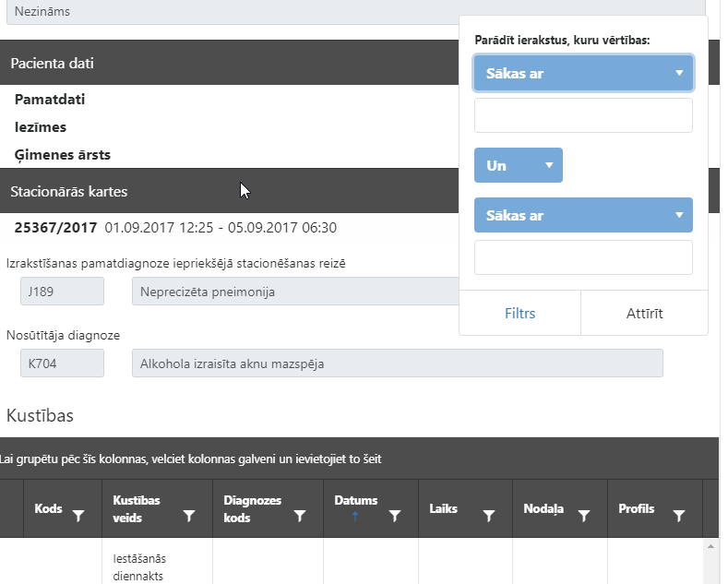The height and width of the screenshot is (584, 728).
Task: Expand the Ģimenes ārsts section
Action: click(x=63, y=155)
